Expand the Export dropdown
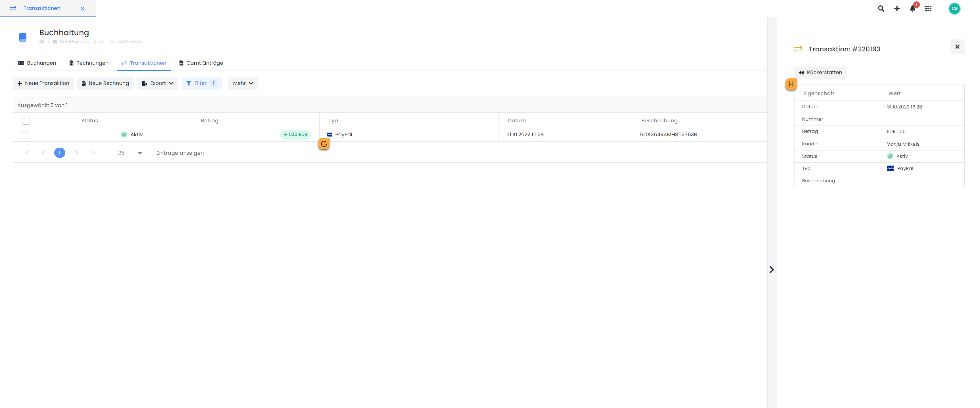 pos(157,83)
